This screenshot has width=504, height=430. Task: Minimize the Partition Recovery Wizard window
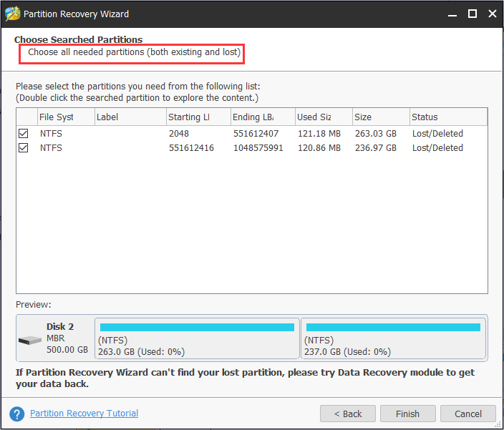pyautogui.click(x=452, y=14)
